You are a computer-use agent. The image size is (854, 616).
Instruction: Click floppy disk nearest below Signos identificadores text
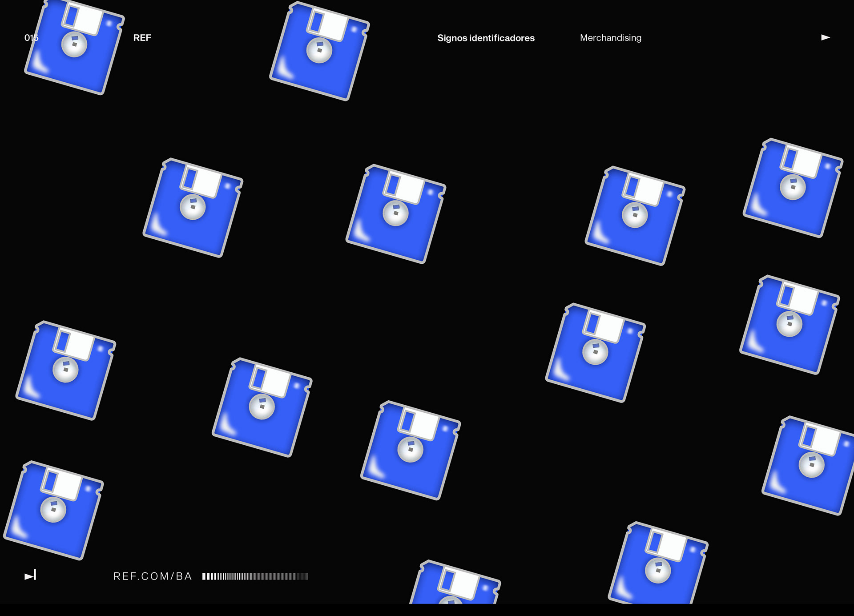395,214
